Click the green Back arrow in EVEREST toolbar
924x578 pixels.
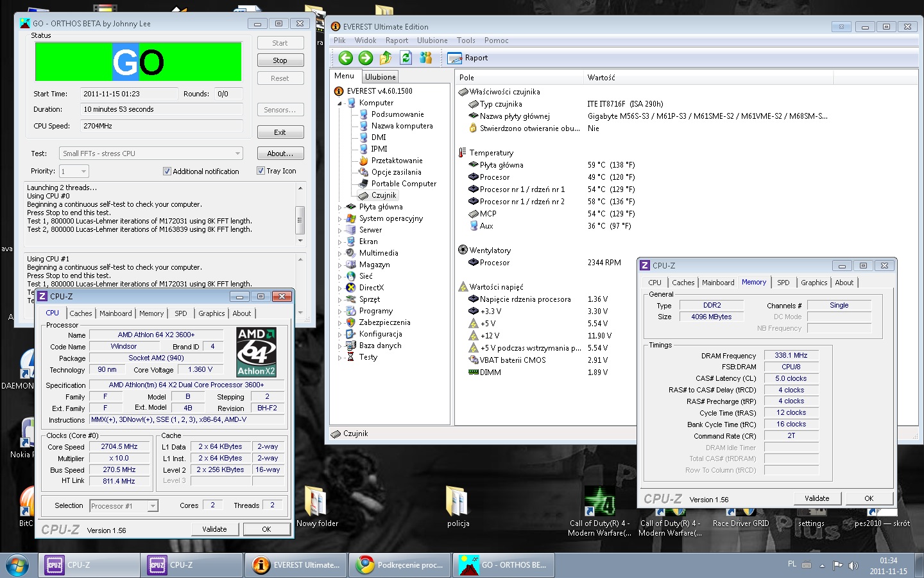tap(345, 58)
